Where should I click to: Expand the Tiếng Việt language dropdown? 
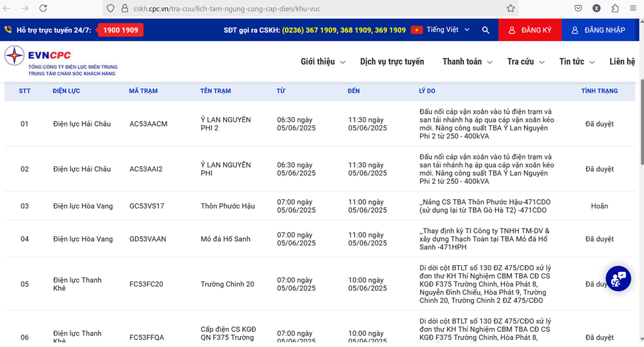point(447,30)
